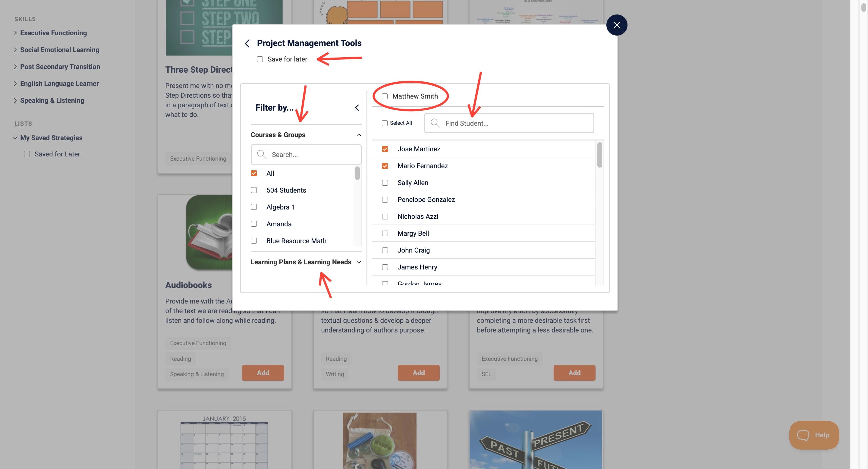Click the back arrow beside Project Management Tools
Image resolution: width=868 pixels, height=469 pixels.
point(247,43)
